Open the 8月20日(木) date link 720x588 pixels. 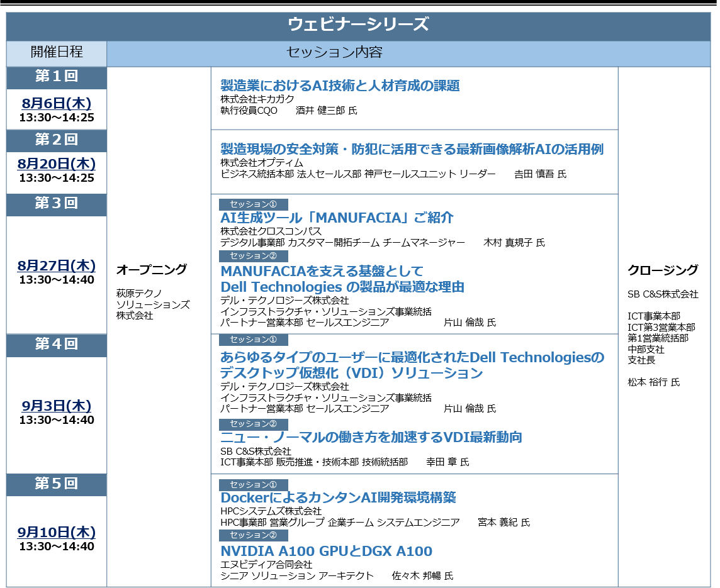coord(57,164)
